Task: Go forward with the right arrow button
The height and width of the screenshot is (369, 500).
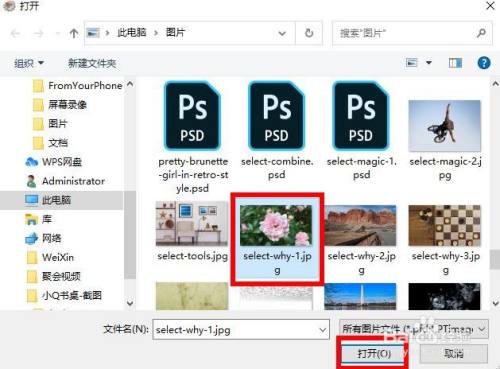Action: pyautogui.click(x=38, y=33)
